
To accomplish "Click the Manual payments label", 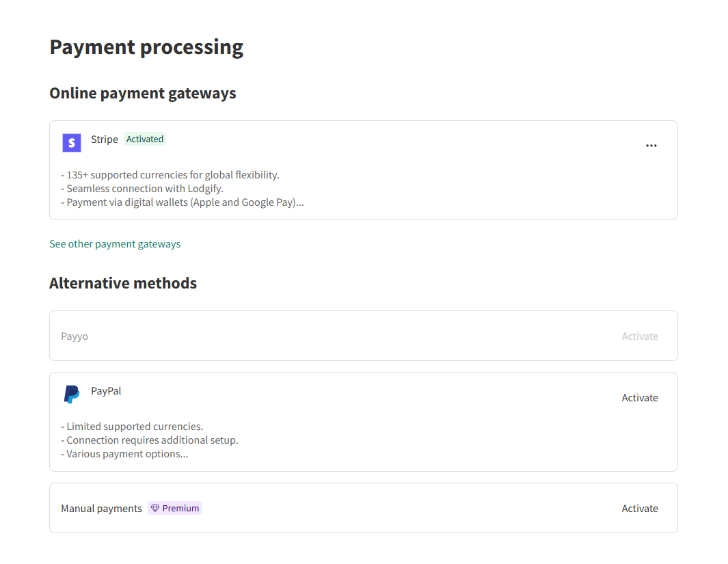I will (x=101, y=508).
